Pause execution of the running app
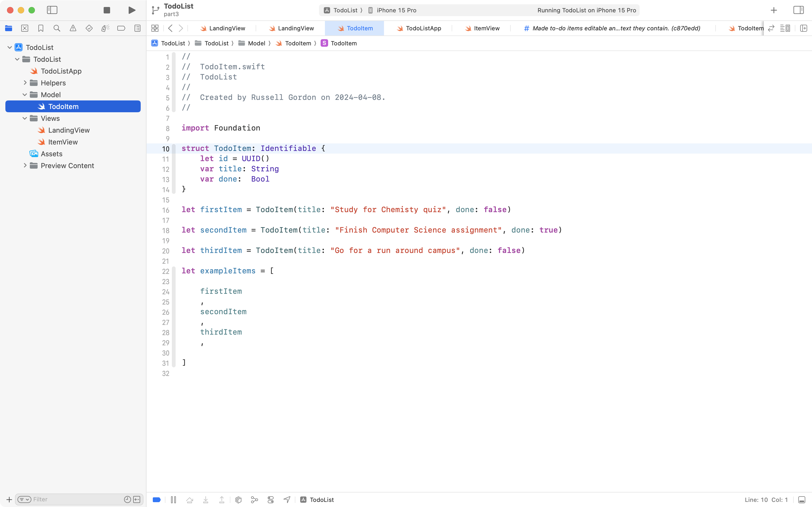Viewport: 812px width, 507px height. 173,499
